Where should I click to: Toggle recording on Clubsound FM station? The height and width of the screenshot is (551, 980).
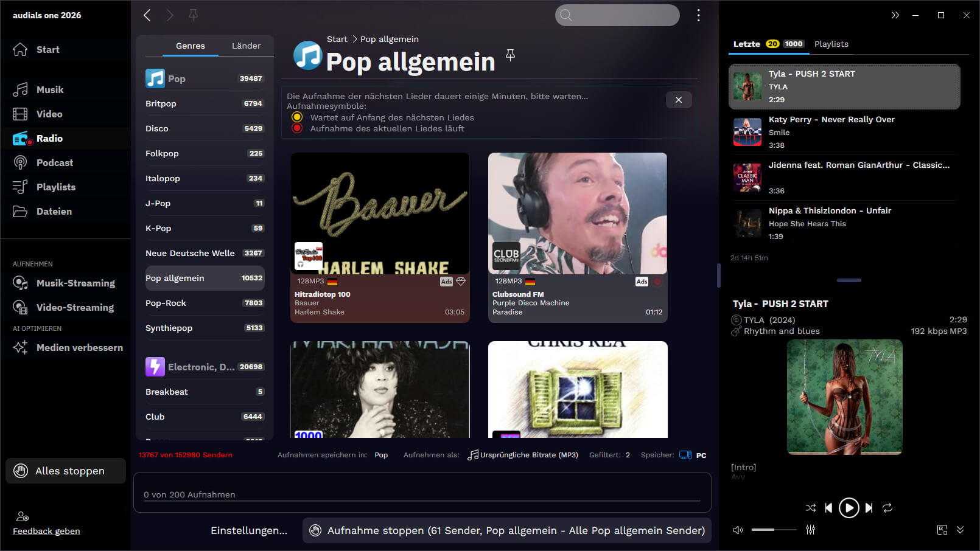[657, 282]
